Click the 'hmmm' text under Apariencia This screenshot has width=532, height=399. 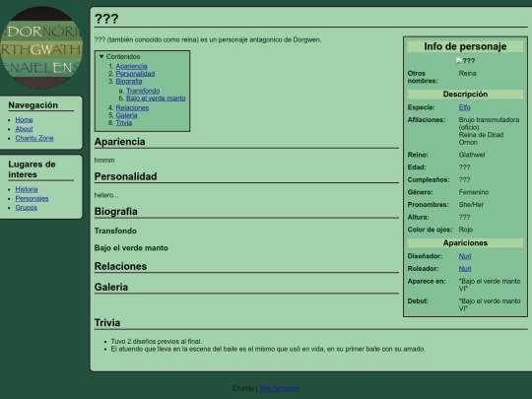pos(104,161)
